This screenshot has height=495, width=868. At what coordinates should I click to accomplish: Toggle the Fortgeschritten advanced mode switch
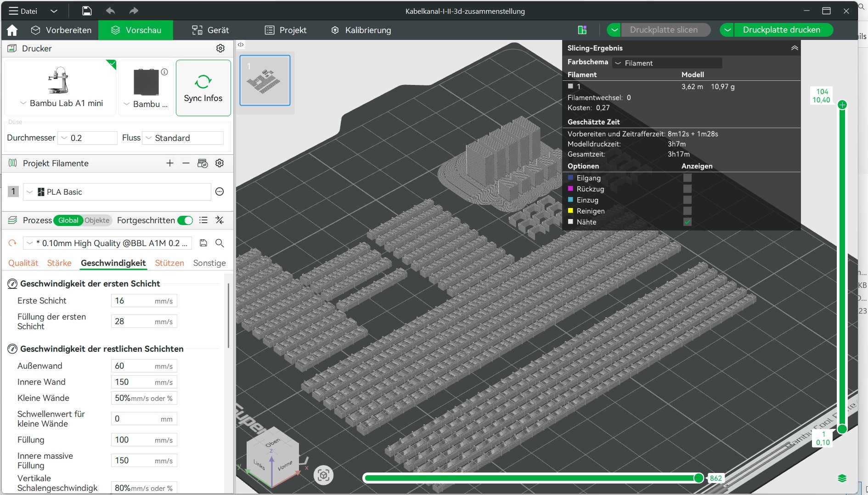pyautogui.click(x=185, y=220)
